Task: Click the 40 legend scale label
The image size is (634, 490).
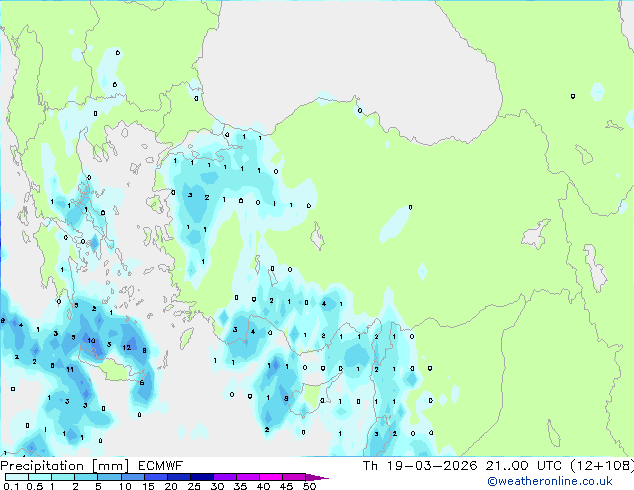Action: [x=263, y=486]
